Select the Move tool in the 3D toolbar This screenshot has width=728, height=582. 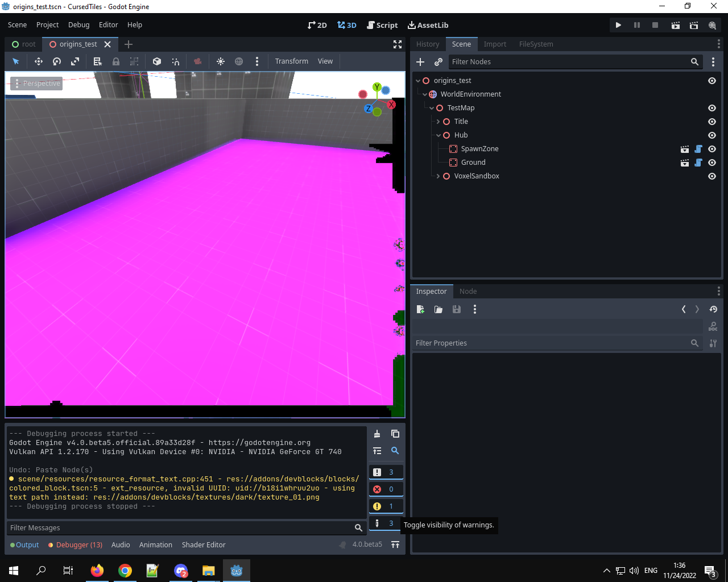click(38, 61)
